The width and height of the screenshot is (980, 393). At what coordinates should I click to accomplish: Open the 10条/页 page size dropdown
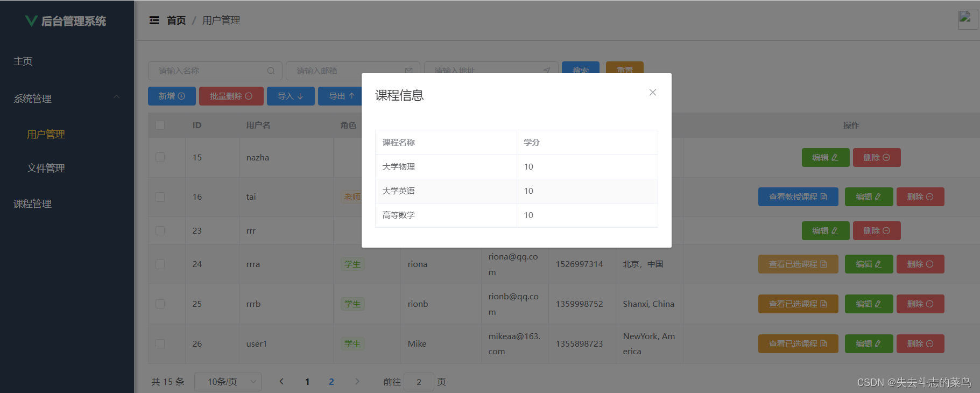[228, 382]
